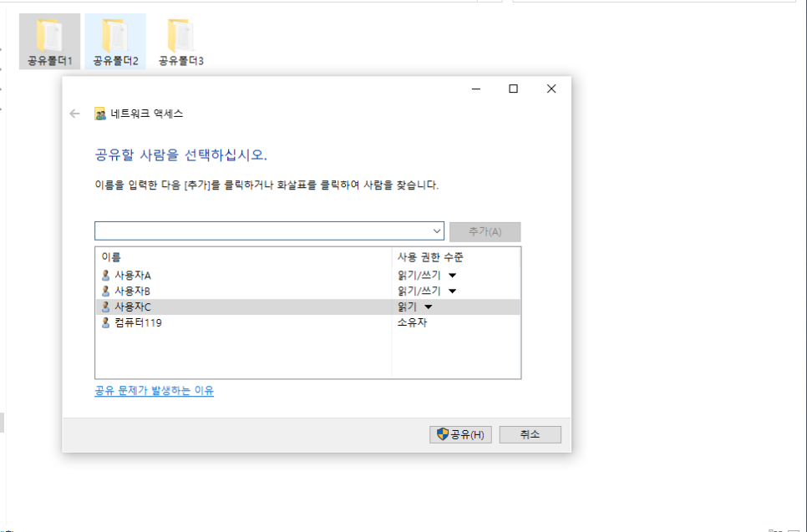The image size is (807, 532).
Task: Click the user icon next to 사용자C
Action: click(x=105, y=307)
